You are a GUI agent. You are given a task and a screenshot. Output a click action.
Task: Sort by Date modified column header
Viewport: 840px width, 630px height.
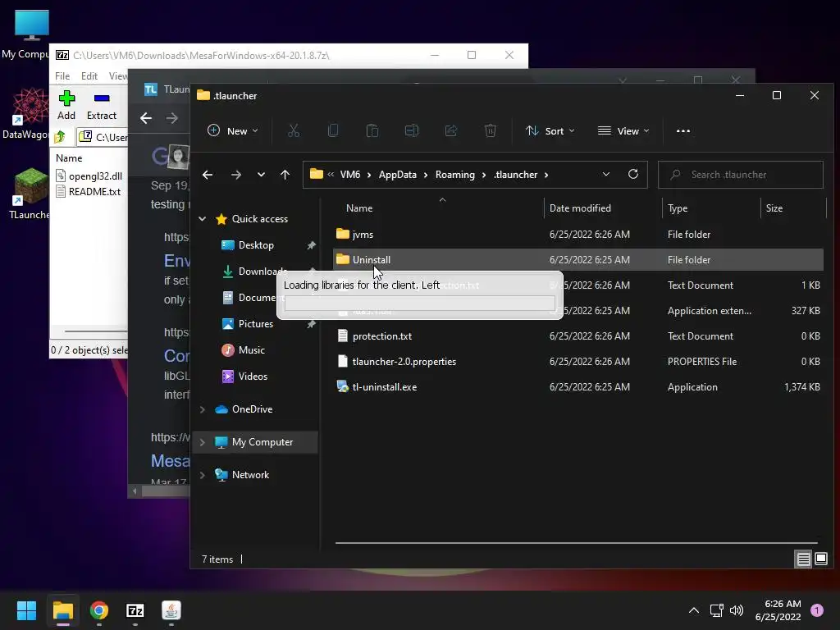point(580,208)
